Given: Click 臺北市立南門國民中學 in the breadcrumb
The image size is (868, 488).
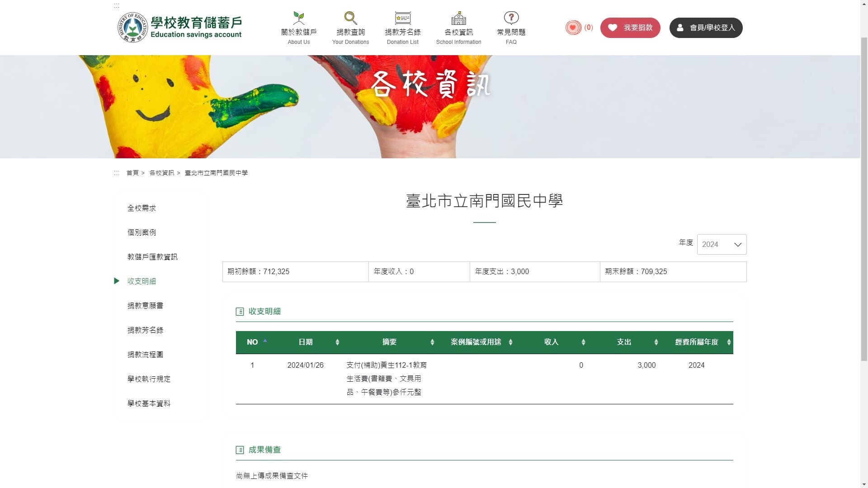Looking at the screenshot, I should (216, 173).
